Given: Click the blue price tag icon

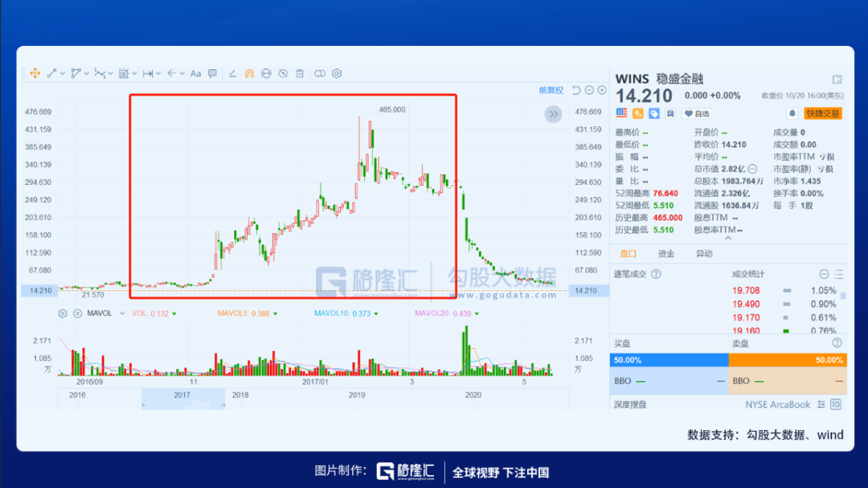Looking at the screenshot, I should (x=653, y=113).
